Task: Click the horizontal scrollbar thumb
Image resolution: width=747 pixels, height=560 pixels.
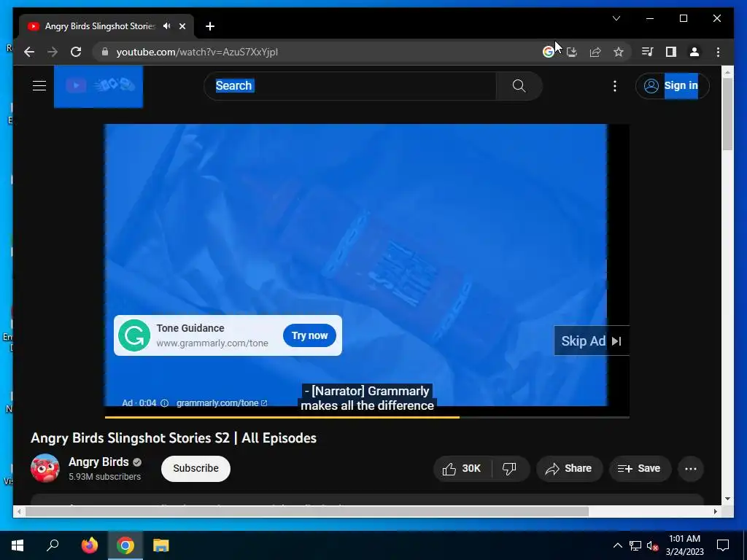Action: click(307, 511)
